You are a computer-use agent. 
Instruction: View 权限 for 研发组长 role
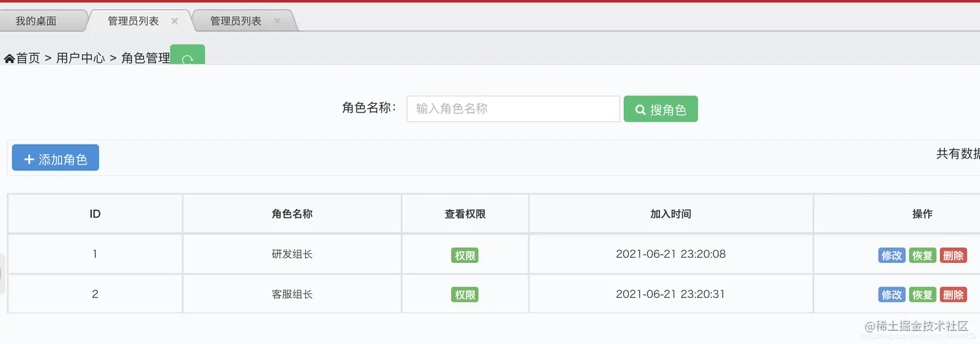tap(465, 255)
